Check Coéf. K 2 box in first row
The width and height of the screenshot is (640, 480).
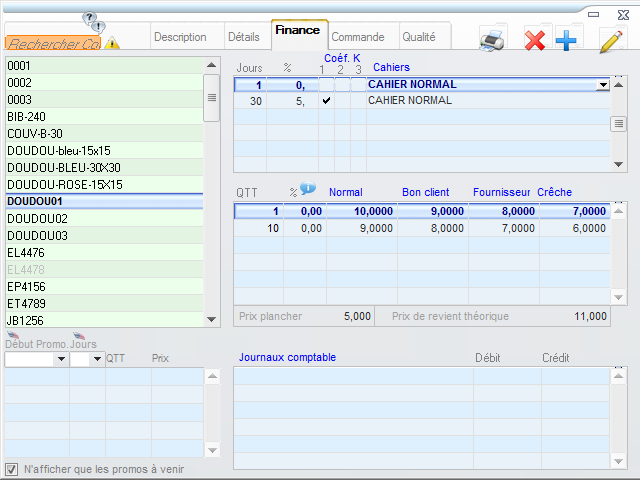(342, 85)
